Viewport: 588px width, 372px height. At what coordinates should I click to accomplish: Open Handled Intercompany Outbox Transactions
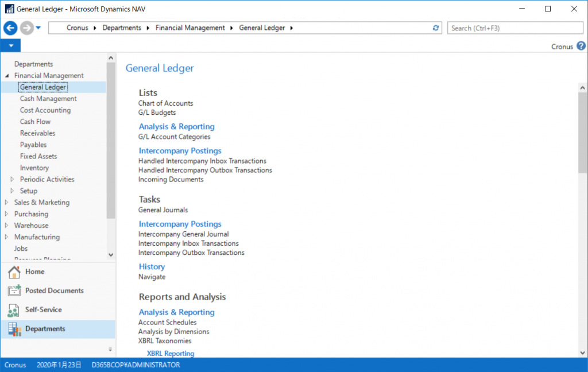tap(205, 170)
